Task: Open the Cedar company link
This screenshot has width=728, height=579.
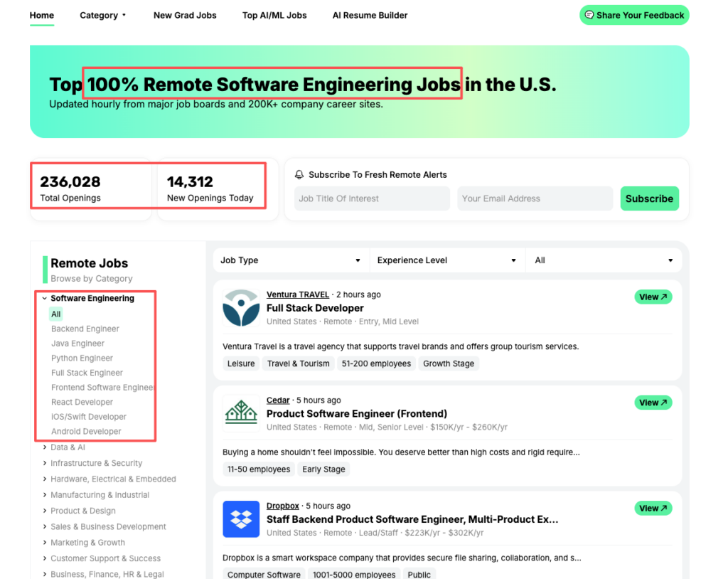Action: [277, 400]
